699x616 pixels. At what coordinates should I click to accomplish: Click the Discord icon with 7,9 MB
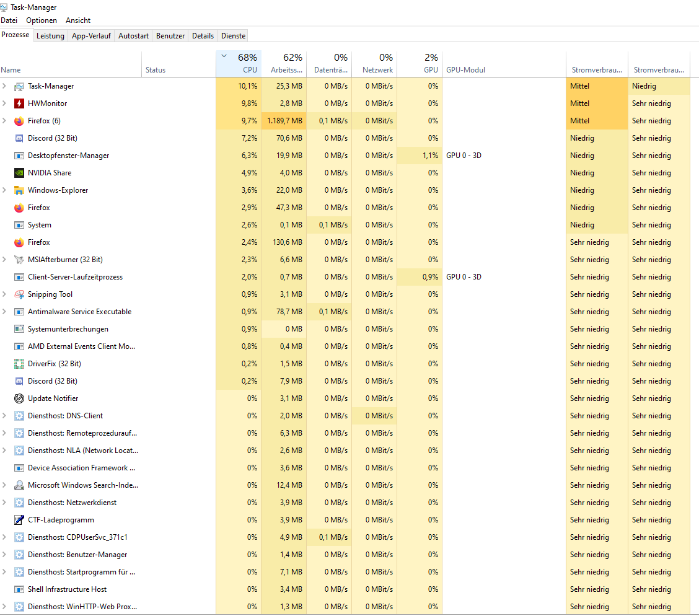click(19, 382)
